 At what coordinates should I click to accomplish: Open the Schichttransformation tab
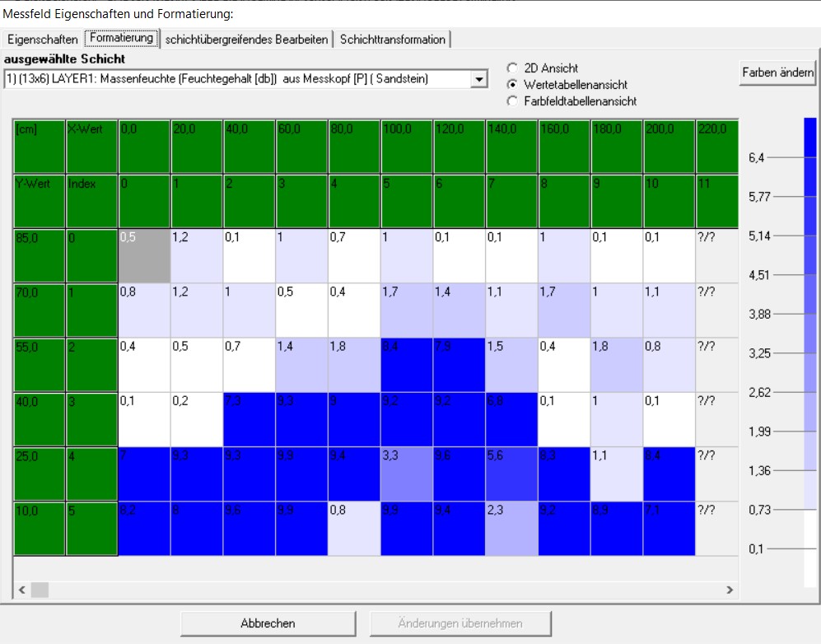(393, 40)
